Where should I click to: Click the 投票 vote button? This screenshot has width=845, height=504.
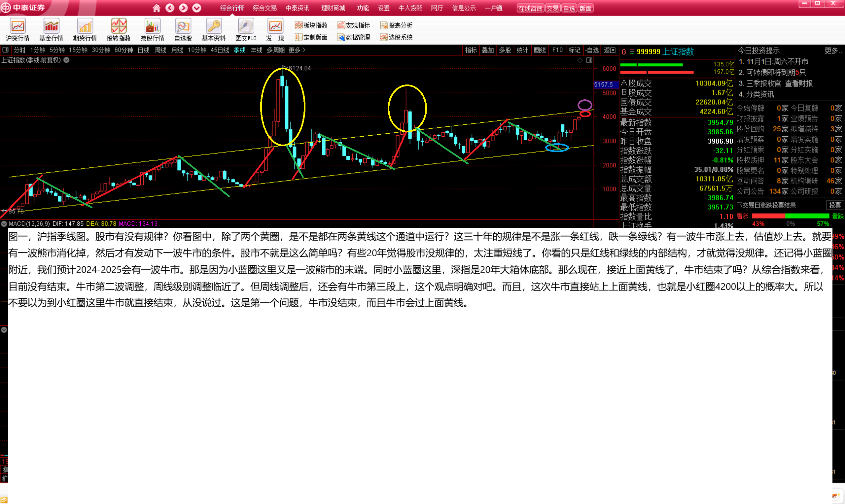[835, 205]
